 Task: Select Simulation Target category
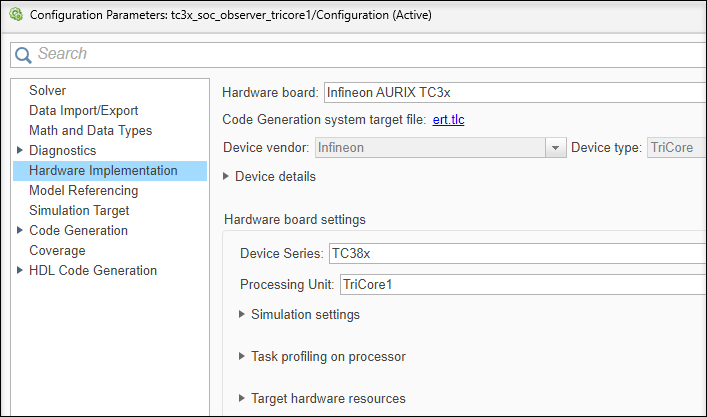[79, 211]
